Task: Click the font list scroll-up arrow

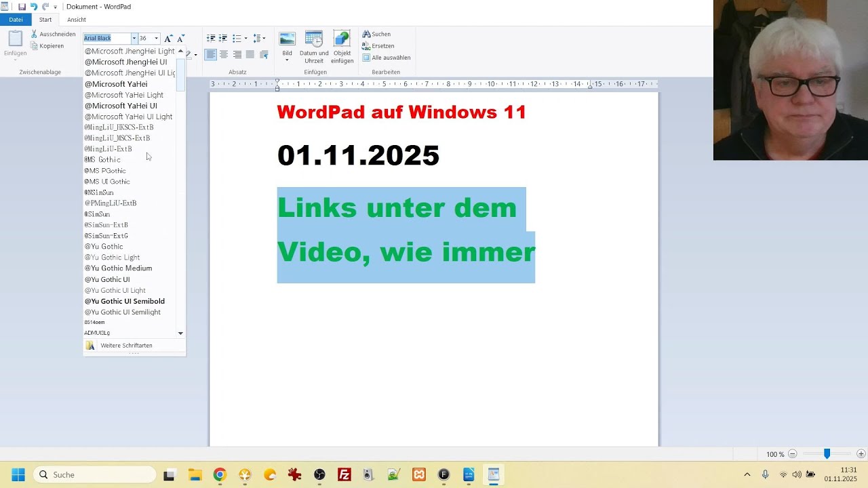Action: (180, 52)
